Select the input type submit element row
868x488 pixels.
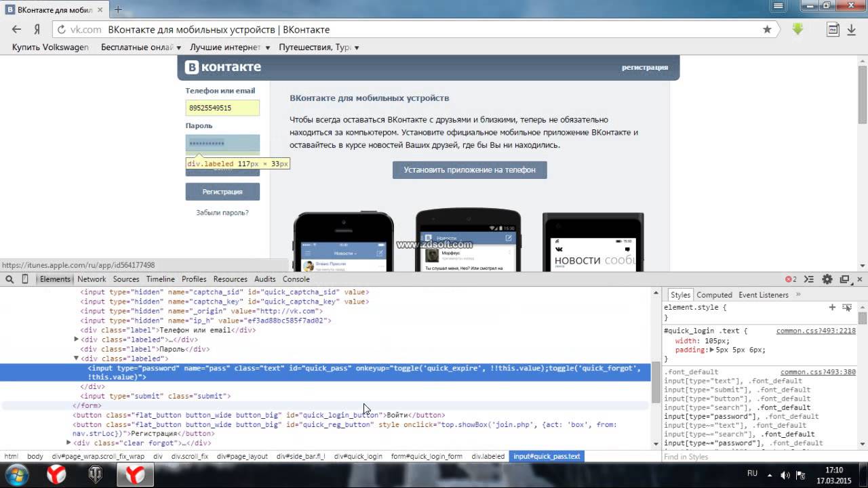point(325,396)
